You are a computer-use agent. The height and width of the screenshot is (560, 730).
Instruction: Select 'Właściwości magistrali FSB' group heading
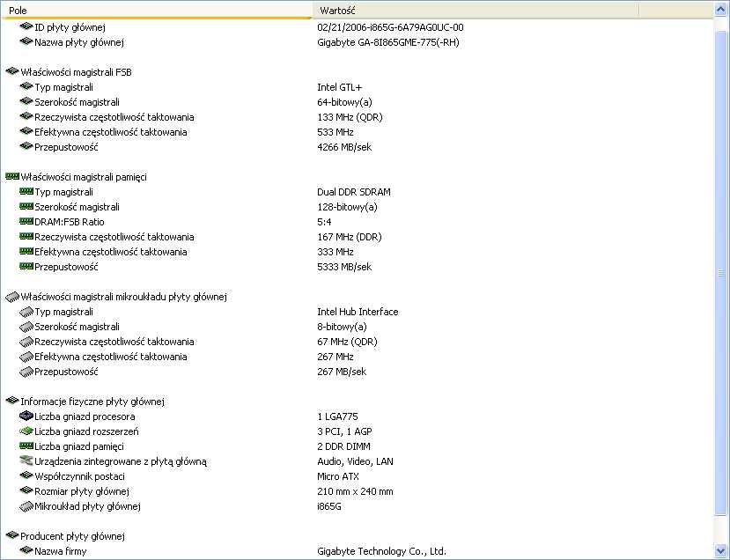(76, 72)
